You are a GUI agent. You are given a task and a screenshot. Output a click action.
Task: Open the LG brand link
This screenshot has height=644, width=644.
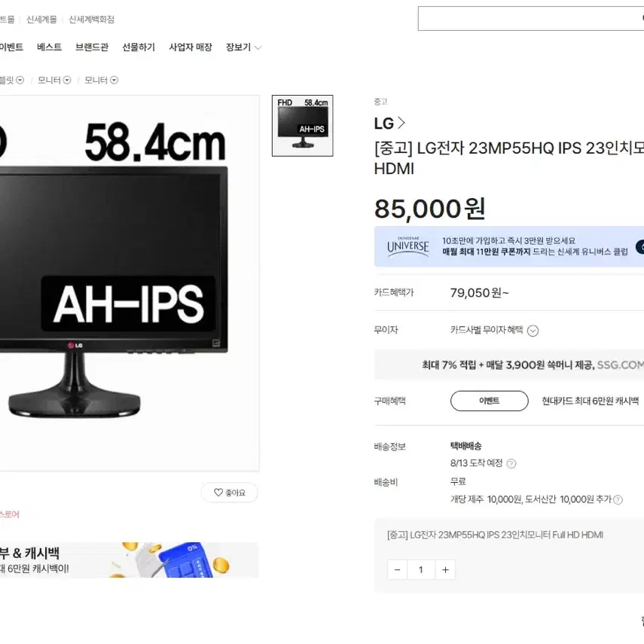pyautogui.click(x=389, y=124)
